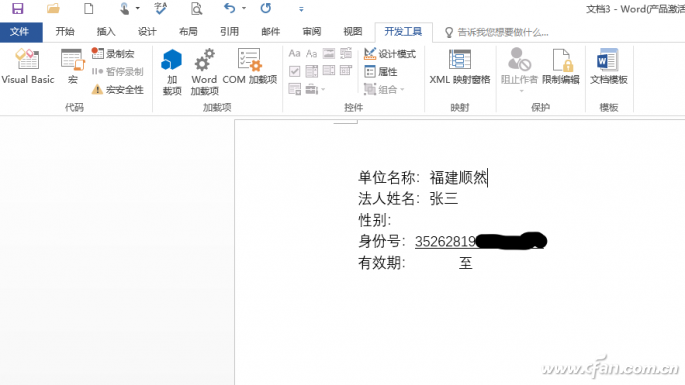Open control 属性 properties
685x385 pixels.
[x=381, y=72]
